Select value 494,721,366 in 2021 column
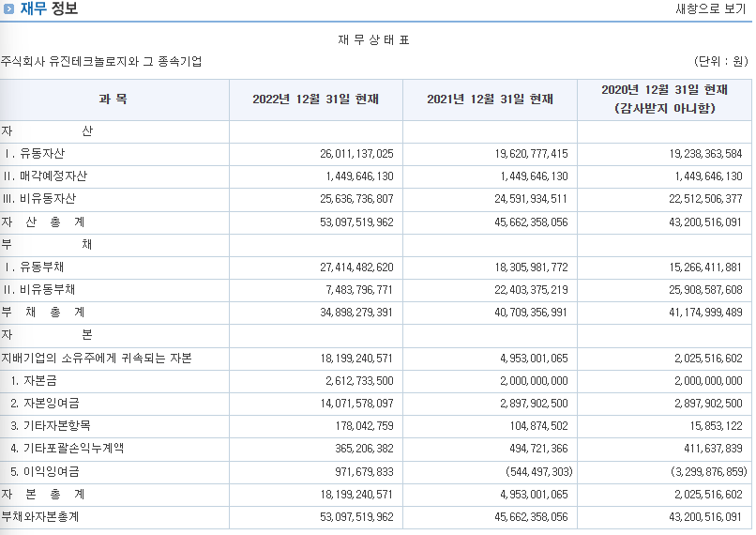Screen dimensions: 756x535 539,449
